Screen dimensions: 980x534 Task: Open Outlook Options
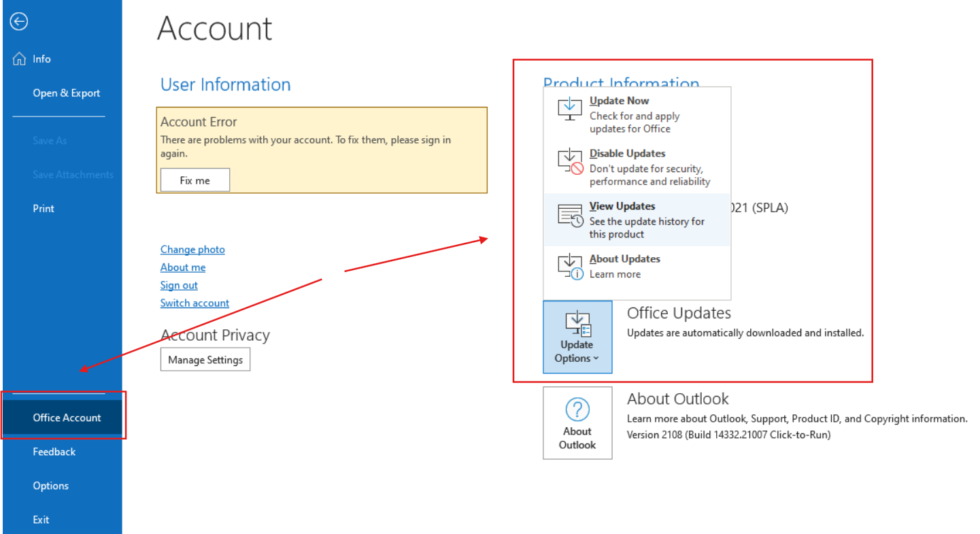pos(62,486)
